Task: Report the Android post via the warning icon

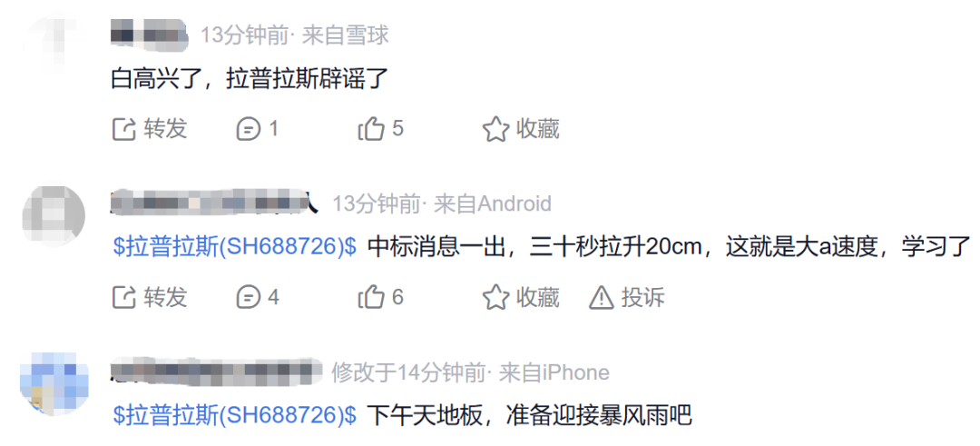Action: [x=602, y=298]
